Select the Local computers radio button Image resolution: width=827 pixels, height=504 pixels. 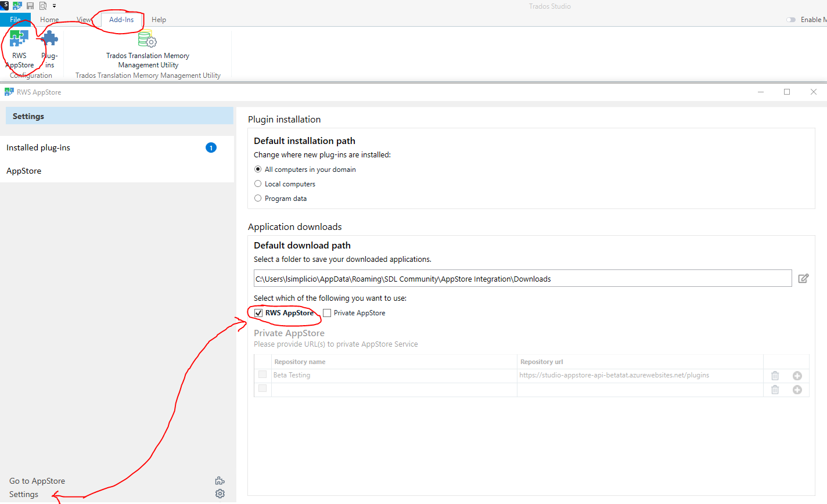[257, 183]
